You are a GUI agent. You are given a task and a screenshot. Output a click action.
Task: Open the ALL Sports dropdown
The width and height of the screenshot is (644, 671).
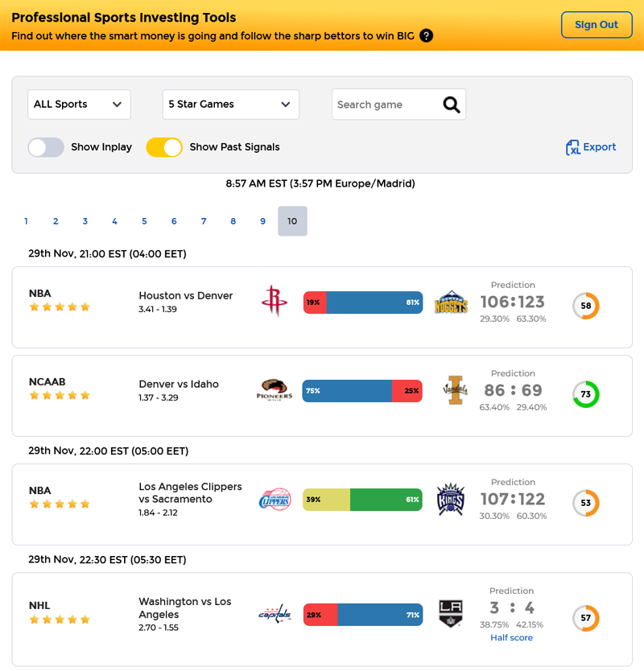[x=79, y=105]
